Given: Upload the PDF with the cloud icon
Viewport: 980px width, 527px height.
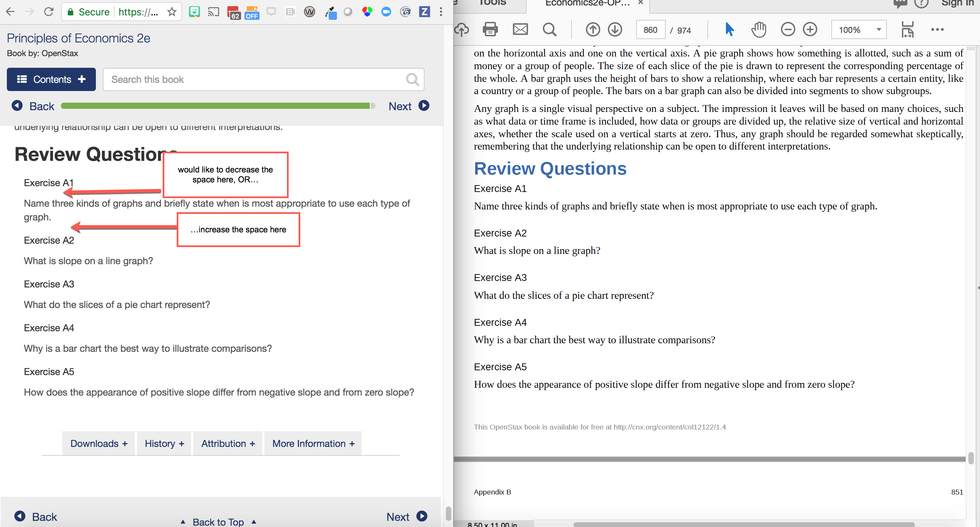Looking at the screenshot, I should pos(462,29).
